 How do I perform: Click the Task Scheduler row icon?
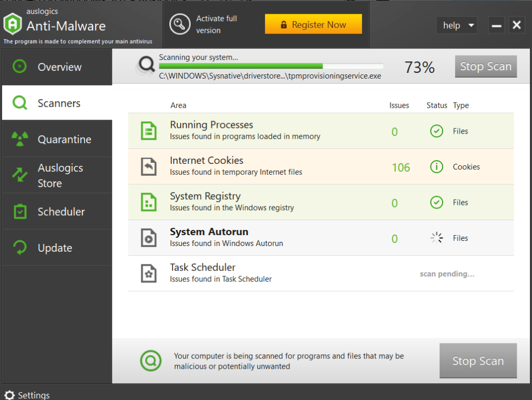coord(149,273)
